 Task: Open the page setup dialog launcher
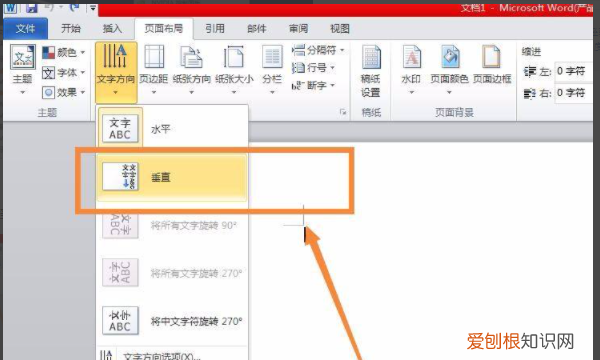pos(343,112)
